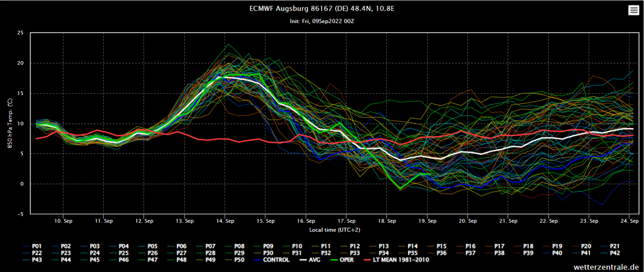Click the wetterzentrale.de credit link
This screenshot has height=272, width=644.
coord(605,266)
